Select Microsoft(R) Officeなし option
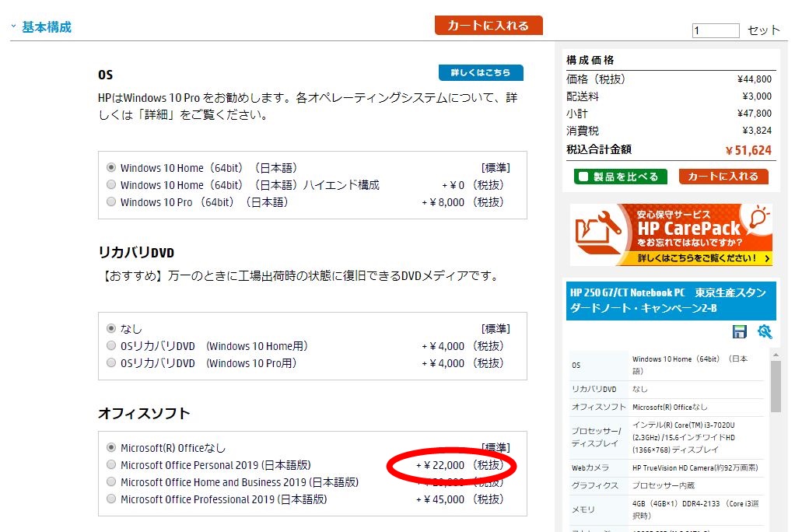This screenshot has height=532, width=795. point(111,448)
